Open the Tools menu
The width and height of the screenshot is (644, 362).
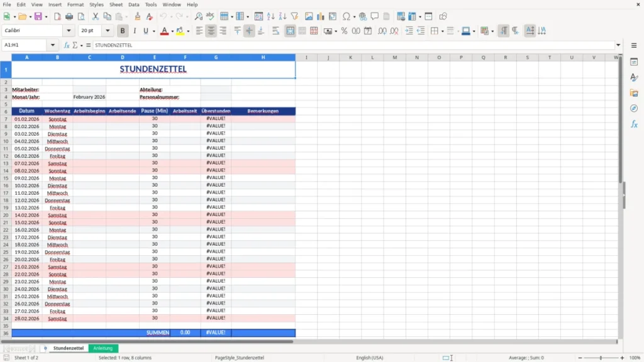tap(151, 4)
